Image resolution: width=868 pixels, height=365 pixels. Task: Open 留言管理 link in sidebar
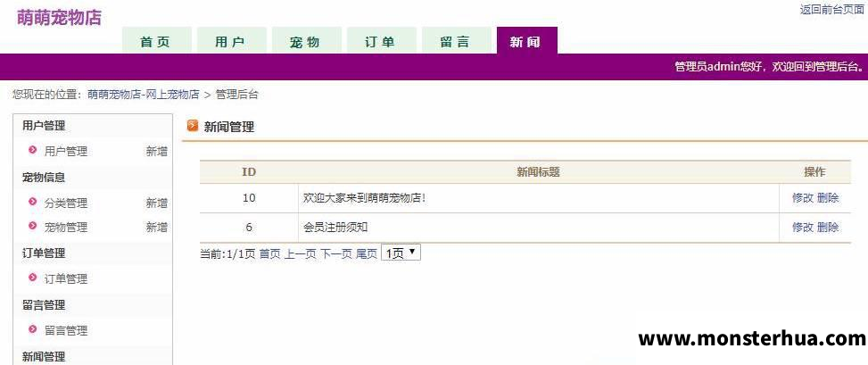point(66,331)
